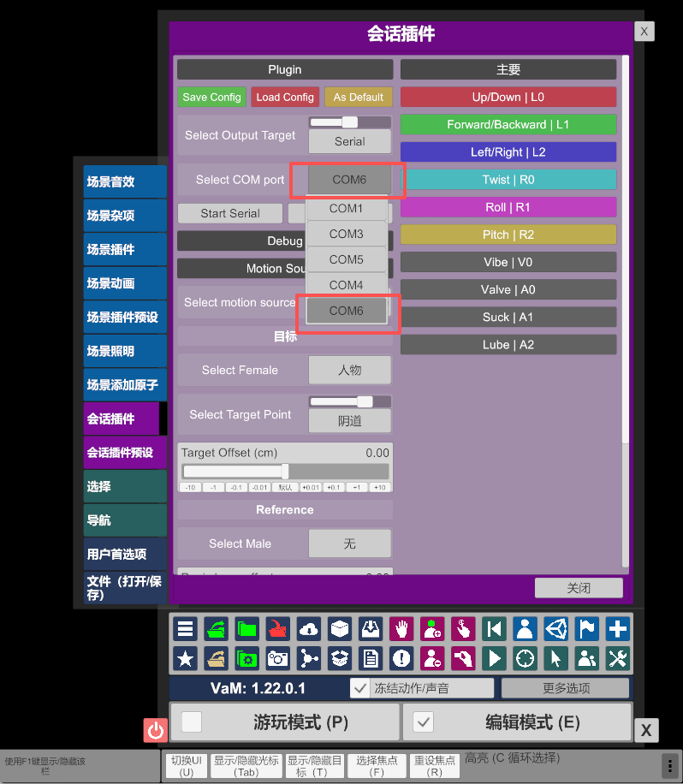Viewport: 683px width, 784px height.
Task: Choose COM6 in the opened port list
Action: tap(346, 311)
